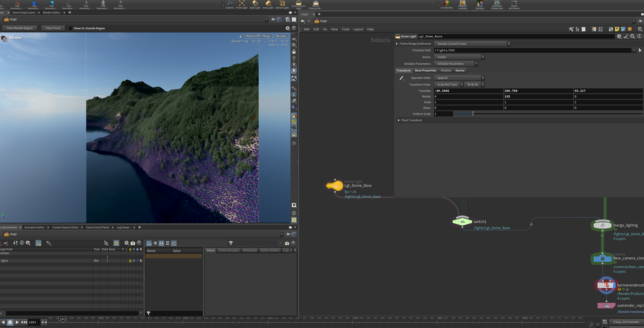Add Karma Physical Sky from shelf
Image resolution: width=644 pixels, height=328 pixels.
[316, 5]
